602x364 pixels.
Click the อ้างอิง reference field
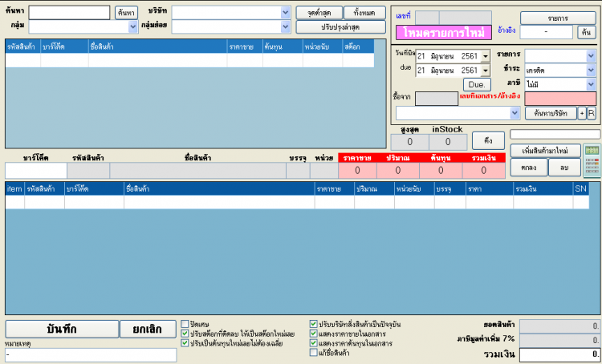click(x=546, y=32)
